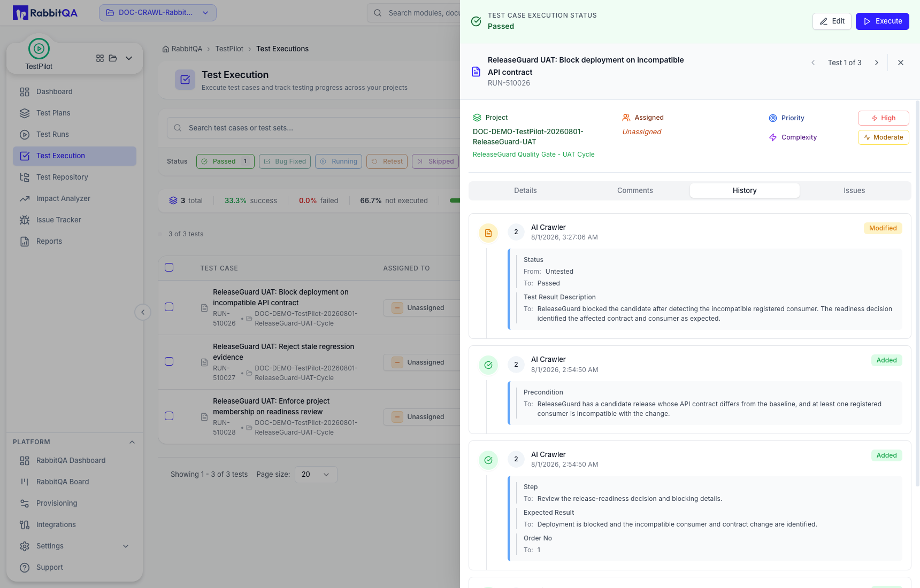Image resolution: width=920 pixels, height=588 pixels.
Task: Open RabbitQA Board platform item
Action: click(74, 482)
